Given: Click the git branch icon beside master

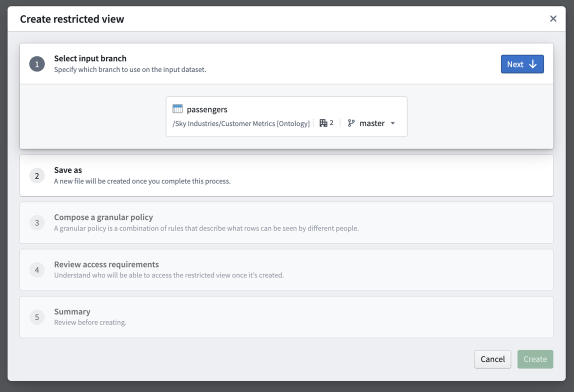Looking at the screenshot, I should 351,123.
